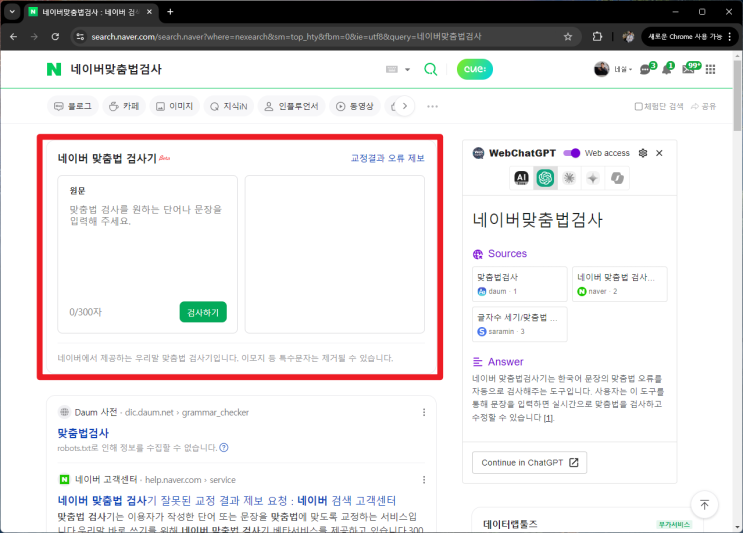This screenshot has height=533, width=743.
Task: Click the [1] citation in the answer
Action: pos(548,418)
